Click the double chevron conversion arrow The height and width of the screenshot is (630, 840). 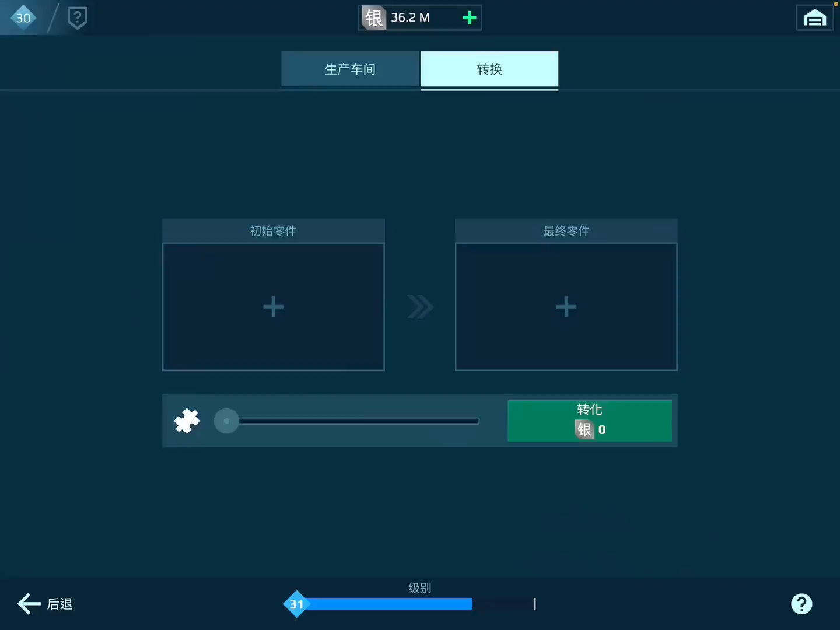point(420,307)
